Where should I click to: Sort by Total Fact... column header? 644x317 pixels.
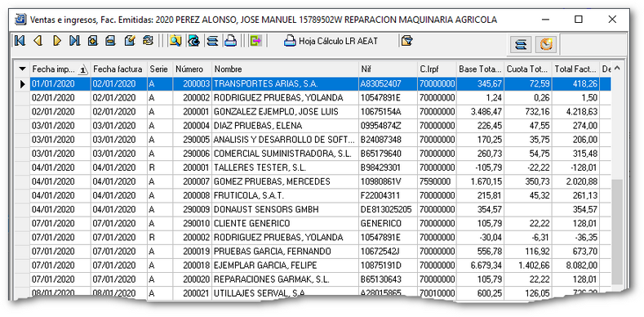(575, 69)
